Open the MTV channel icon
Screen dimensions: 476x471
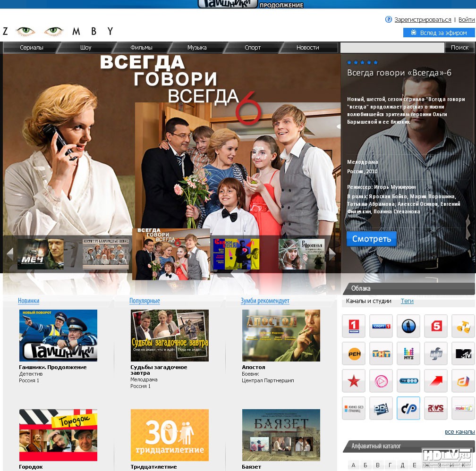click(x=463, y=353)
